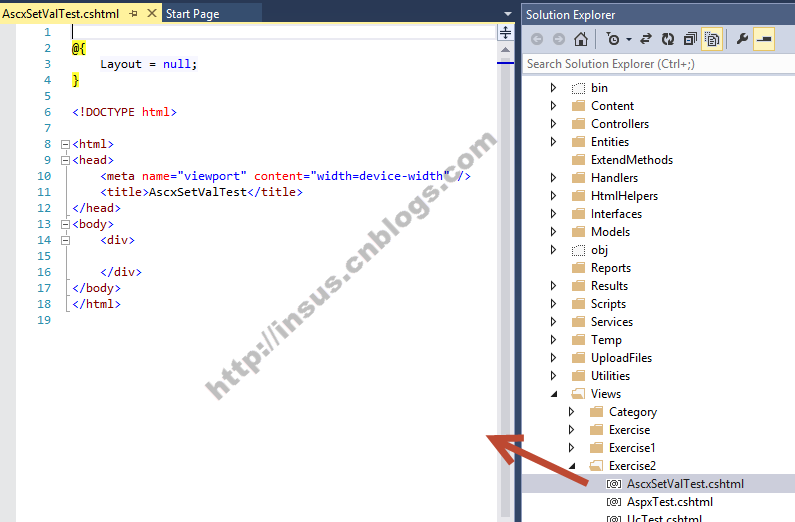795x522 pixels.
Task: Expand the Handlers folder node
Action: 554,177
